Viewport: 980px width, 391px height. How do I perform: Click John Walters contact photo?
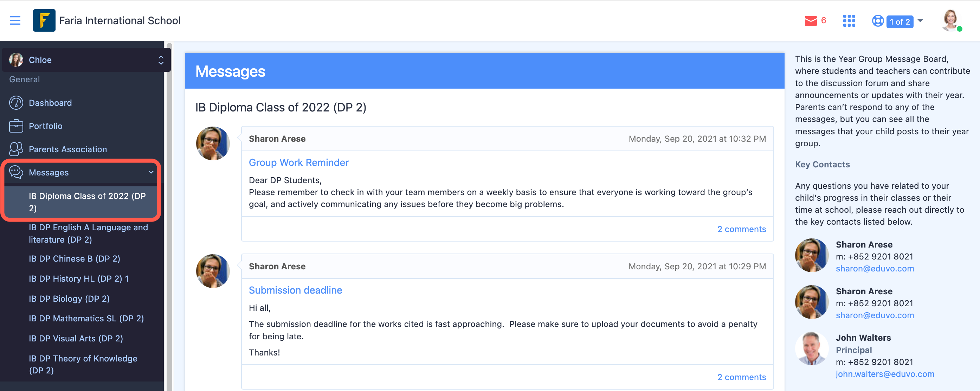tap(812, 349)
